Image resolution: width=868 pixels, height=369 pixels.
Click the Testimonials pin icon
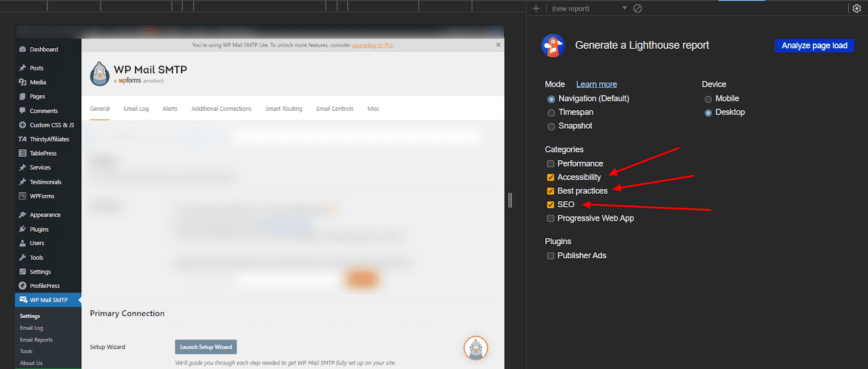22,182
